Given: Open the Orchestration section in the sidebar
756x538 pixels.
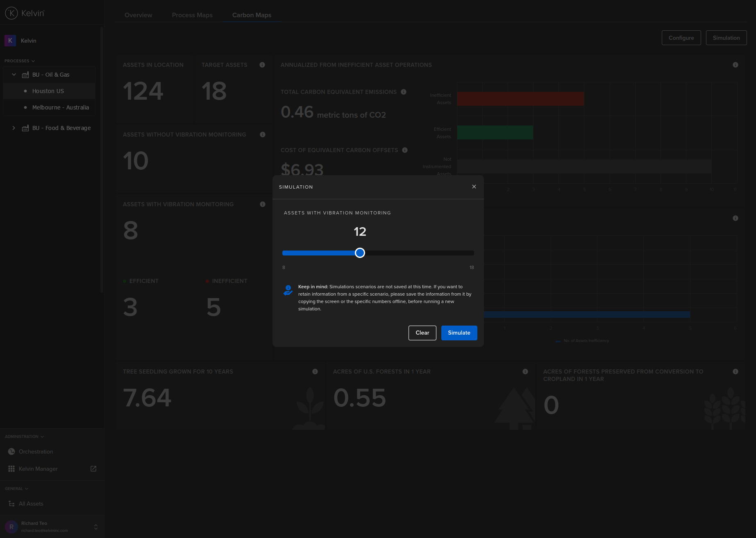Looking at the screenshot, I should [x=36, y=451].
